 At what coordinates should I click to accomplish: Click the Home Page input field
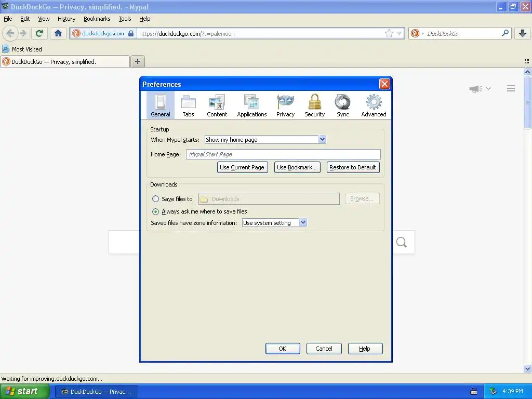tap(283, 154)
